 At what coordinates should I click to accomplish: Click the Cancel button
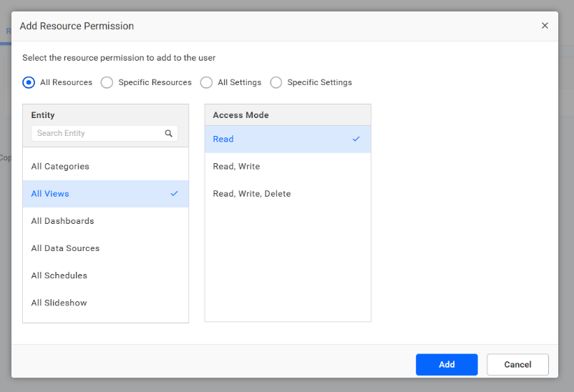coord(517,365)
